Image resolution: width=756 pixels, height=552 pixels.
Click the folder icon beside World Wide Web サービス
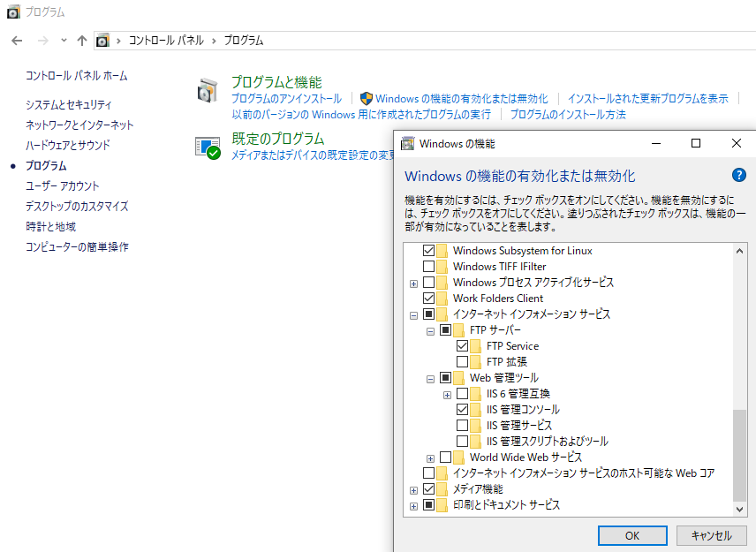[x=458, y=457]
